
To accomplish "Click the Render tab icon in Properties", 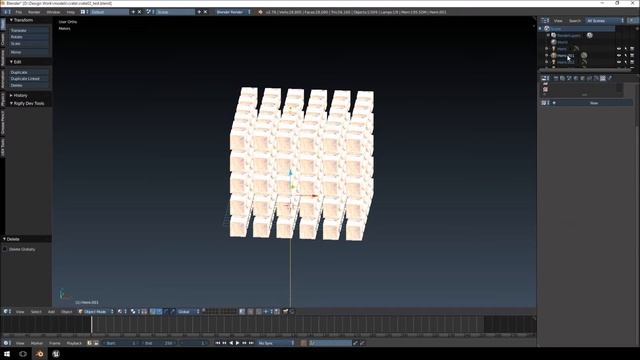I will [556, 78].
